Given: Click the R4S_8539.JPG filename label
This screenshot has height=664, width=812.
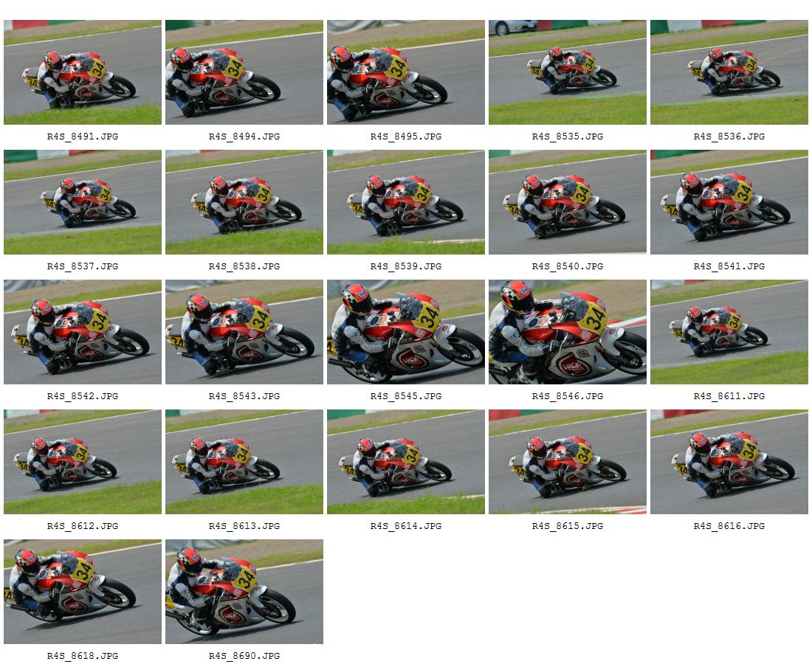Looking at the screenshot, I should click(x=406, y=266).
